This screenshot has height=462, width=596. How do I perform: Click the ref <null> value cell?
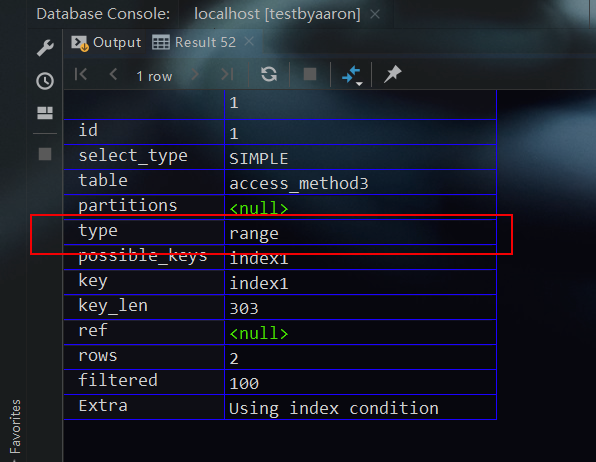click(x=360, y=332)
